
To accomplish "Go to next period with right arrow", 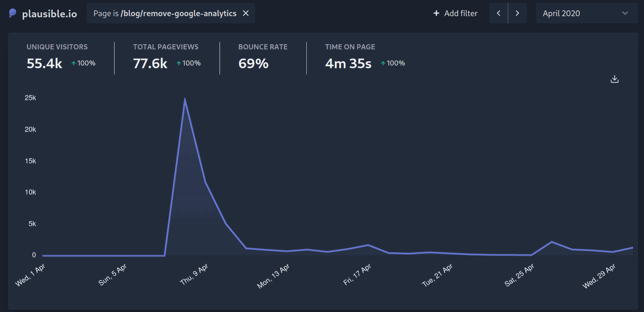I will click(517, 13).
